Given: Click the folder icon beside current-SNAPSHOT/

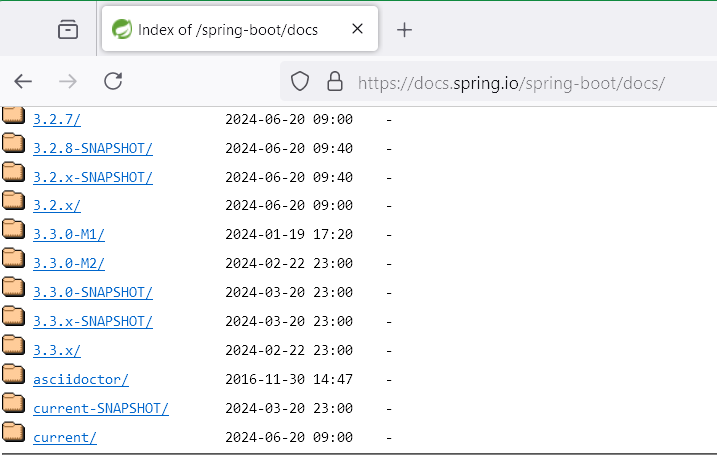Looking at the screenshot, I should [13, 403].
